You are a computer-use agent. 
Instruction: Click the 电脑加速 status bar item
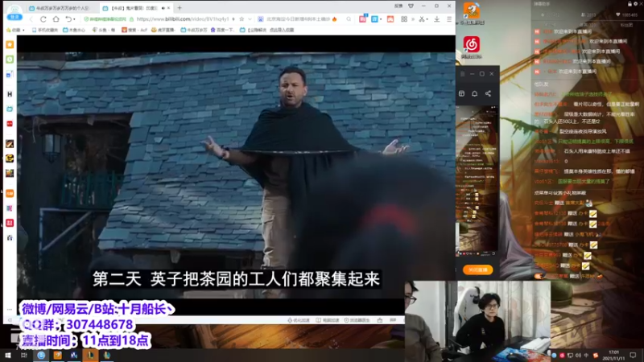(328, 320)
